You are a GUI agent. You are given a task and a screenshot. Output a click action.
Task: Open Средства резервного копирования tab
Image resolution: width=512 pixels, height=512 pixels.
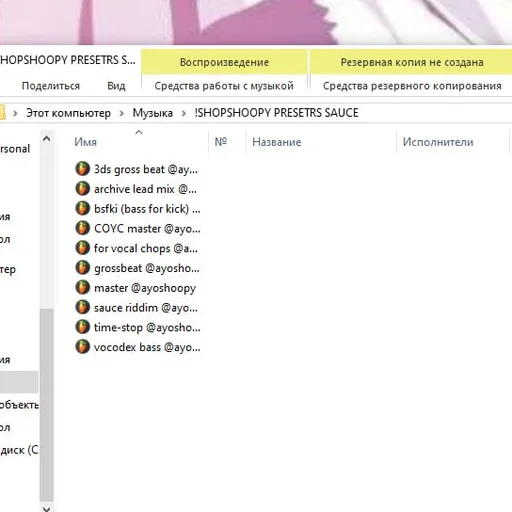coord(412,86)
